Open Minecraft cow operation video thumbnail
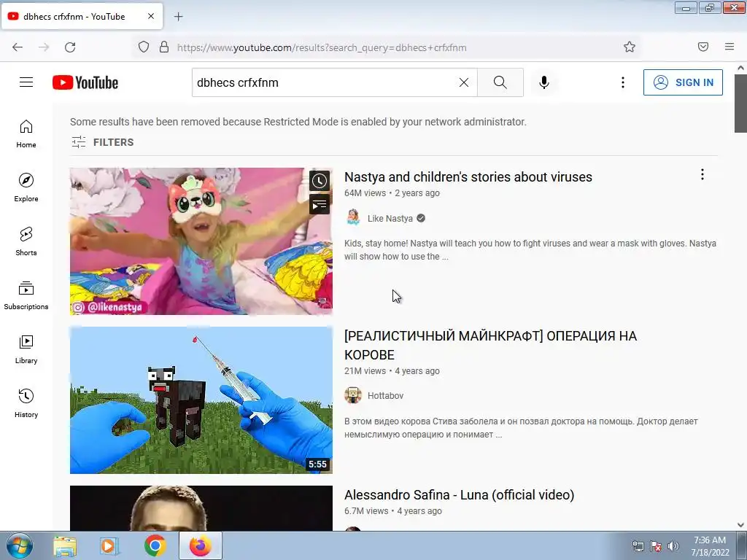 tap(201, 400)
